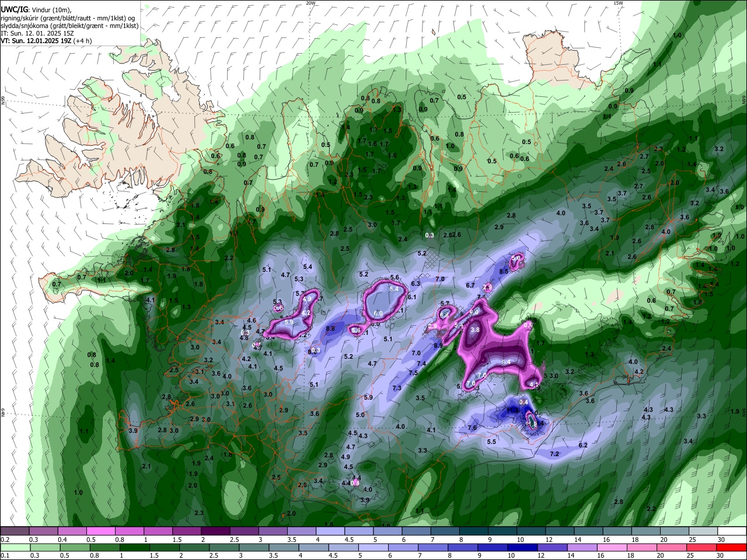The height and width of the screenshot is (560, 747).
Task: Click the bright magenta 0.5 snow-legend swatch
Action: point(100,531)
